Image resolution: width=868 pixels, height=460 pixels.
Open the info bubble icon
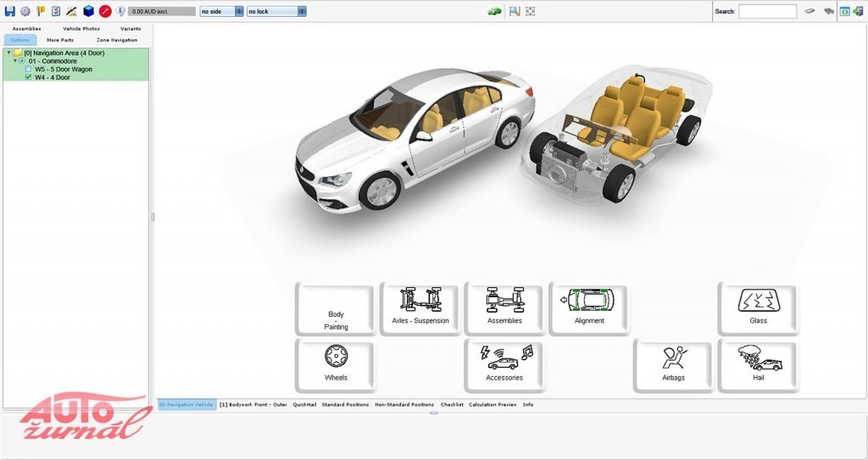click(120, 11)
